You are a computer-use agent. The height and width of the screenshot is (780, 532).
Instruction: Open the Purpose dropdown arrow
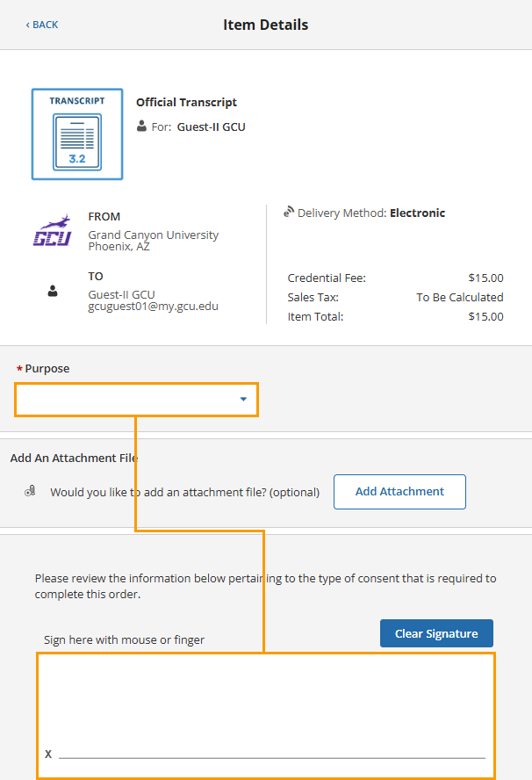[x=244, y=399]
